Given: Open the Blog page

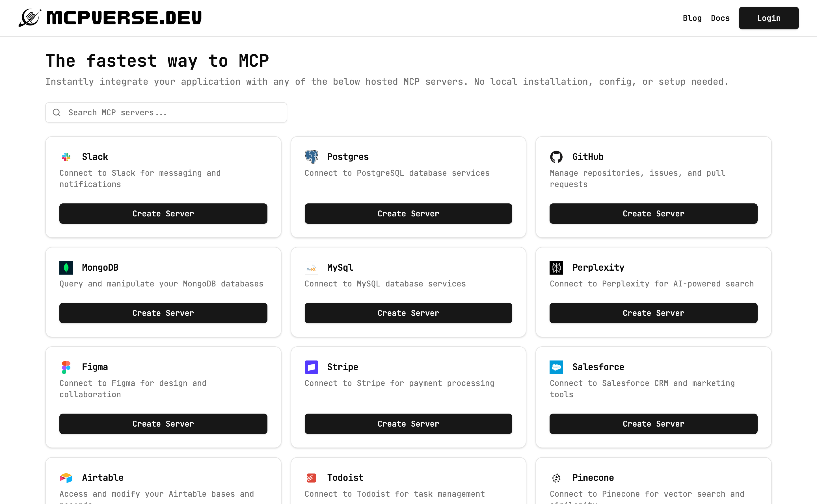Looking at the screenshot, I should [692, 18].
